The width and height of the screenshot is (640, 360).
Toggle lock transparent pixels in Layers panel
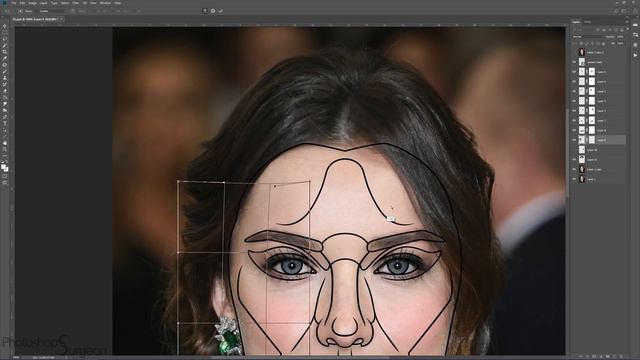[x=582, y=43]
